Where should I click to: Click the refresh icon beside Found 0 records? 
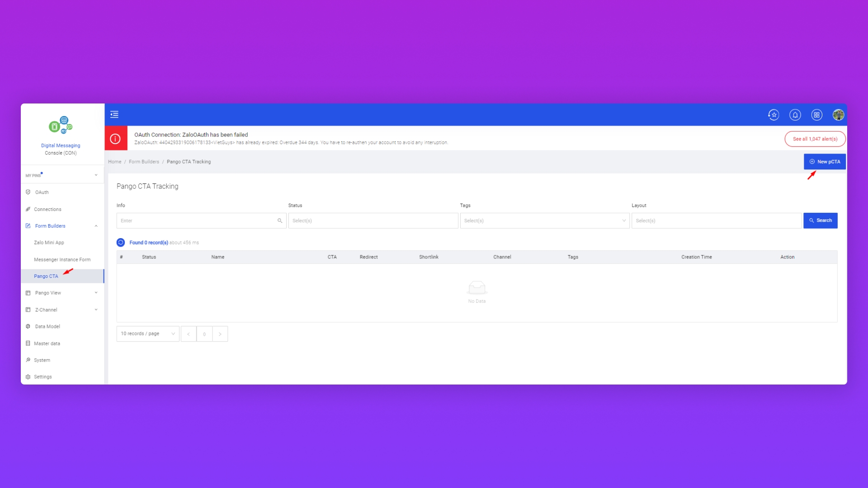tap(121, 243)
